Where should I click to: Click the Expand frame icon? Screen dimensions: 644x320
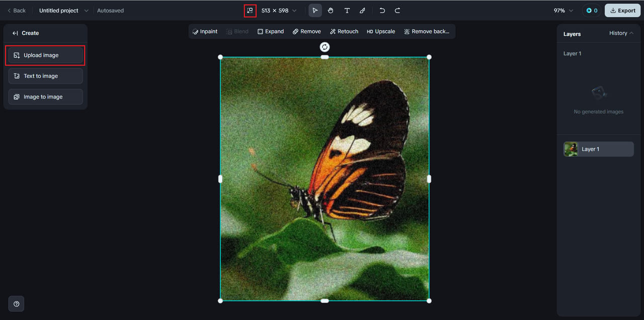pyautogui.click(x=260, y=31)
